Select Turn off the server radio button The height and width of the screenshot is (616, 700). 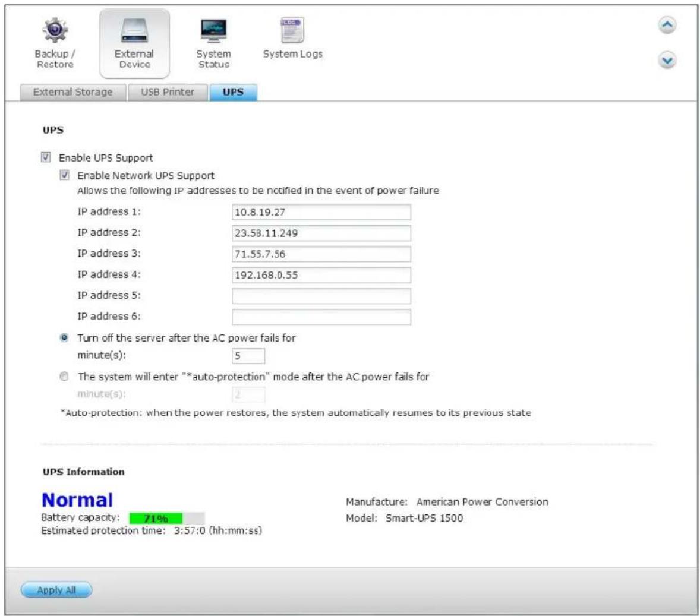(64, 337)
